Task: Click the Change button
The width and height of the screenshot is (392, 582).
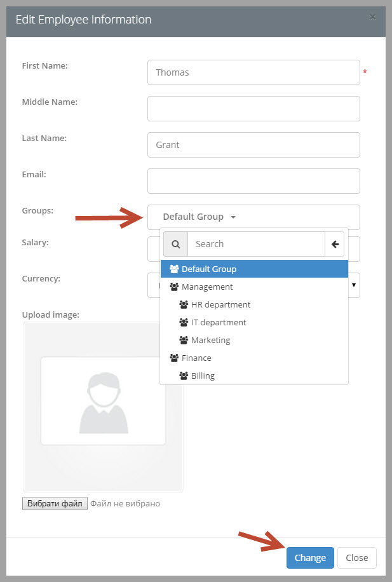Action: tap(310, 557)
